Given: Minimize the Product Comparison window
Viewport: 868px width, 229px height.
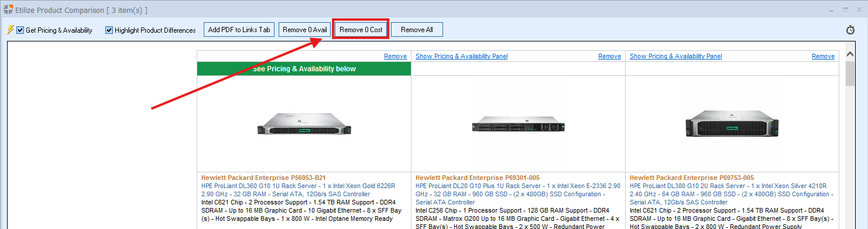Looking at the screenshot, I should [832, 10].
